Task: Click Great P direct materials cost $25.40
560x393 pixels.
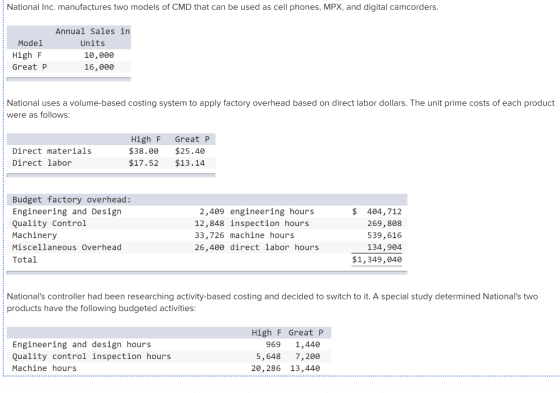Action: [x=190, y=151]
